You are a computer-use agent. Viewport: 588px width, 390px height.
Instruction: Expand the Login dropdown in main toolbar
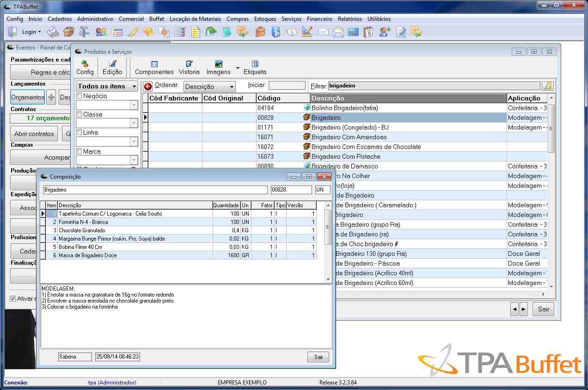pyautogui.click(x=31, y=32)
